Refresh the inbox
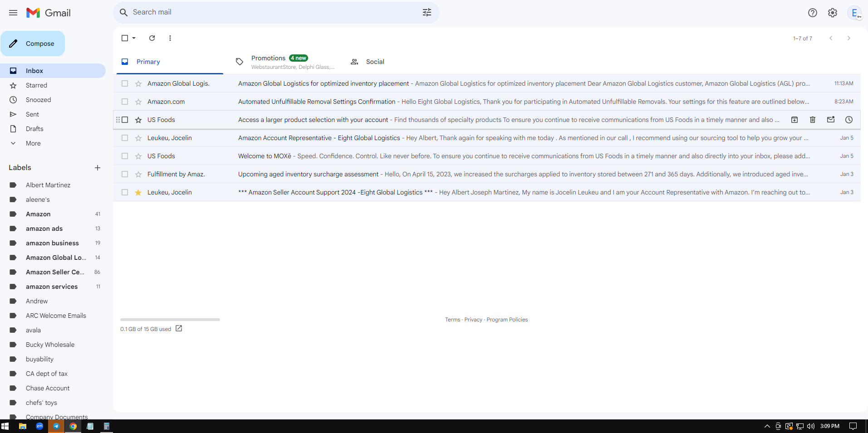Screen dimensions: 868x433 tap(152, 38)
